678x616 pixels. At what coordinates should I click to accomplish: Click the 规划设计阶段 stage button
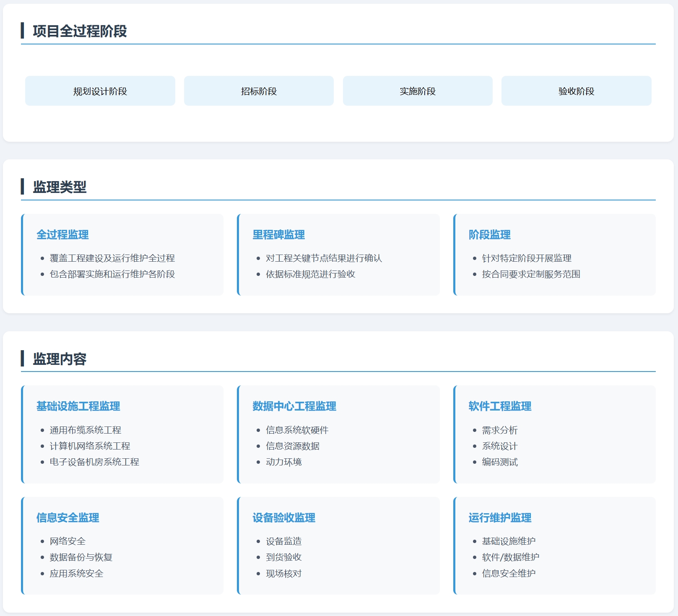pyautogui.click(x=100, y=91)
